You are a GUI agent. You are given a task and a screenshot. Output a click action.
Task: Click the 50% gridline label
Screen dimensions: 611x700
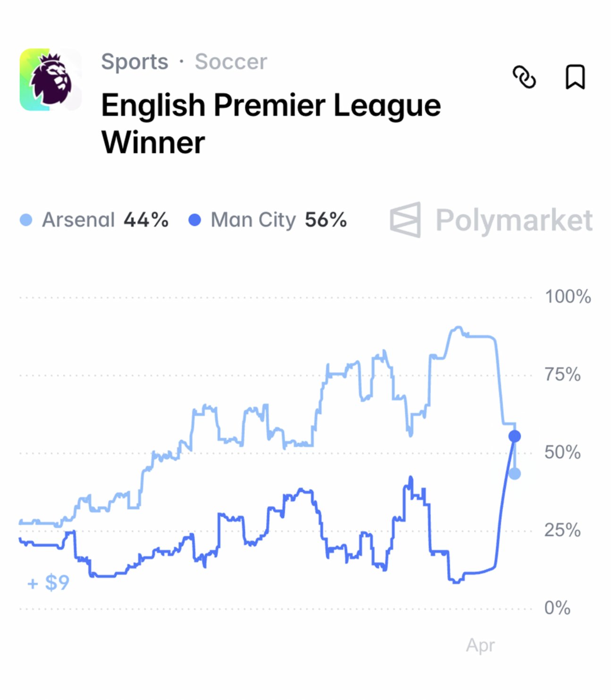coord(562,452)
